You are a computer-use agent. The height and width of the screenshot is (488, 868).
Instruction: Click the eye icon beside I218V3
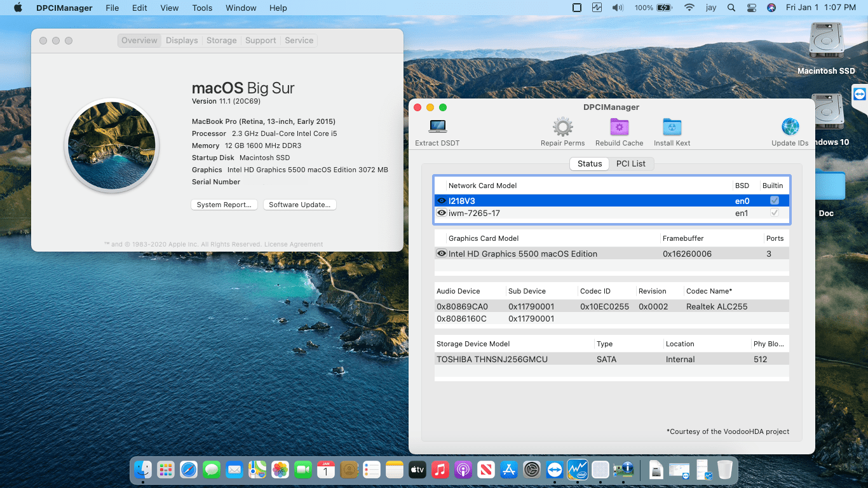coord(442,201)
